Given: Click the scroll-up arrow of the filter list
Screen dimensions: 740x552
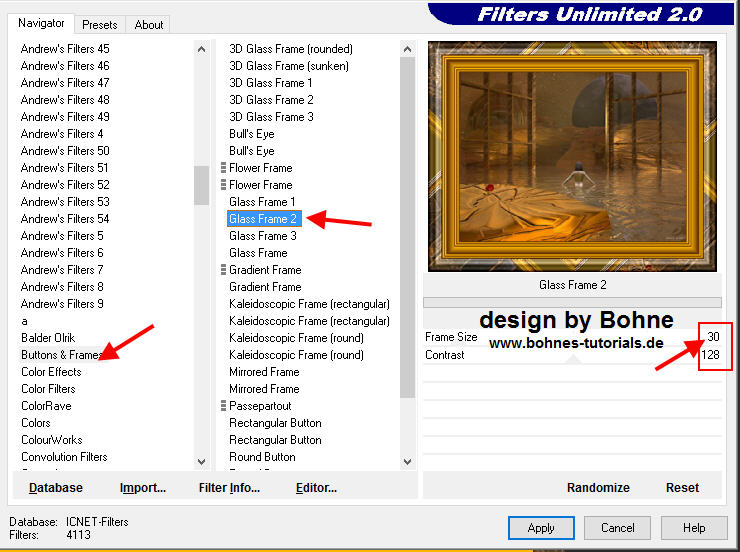Looking at the screenshot, I should [x=407, y=47].
